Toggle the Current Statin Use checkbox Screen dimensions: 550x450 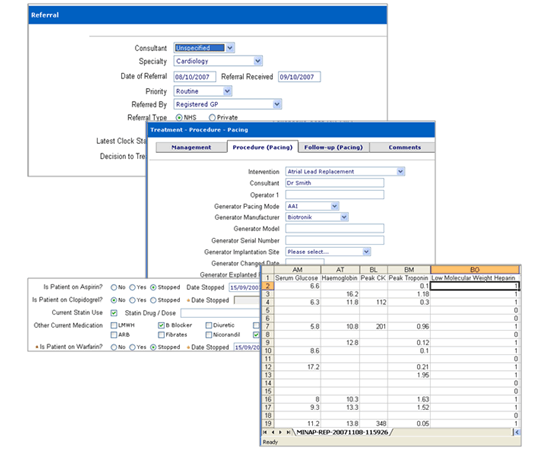[x=114, y=313]
